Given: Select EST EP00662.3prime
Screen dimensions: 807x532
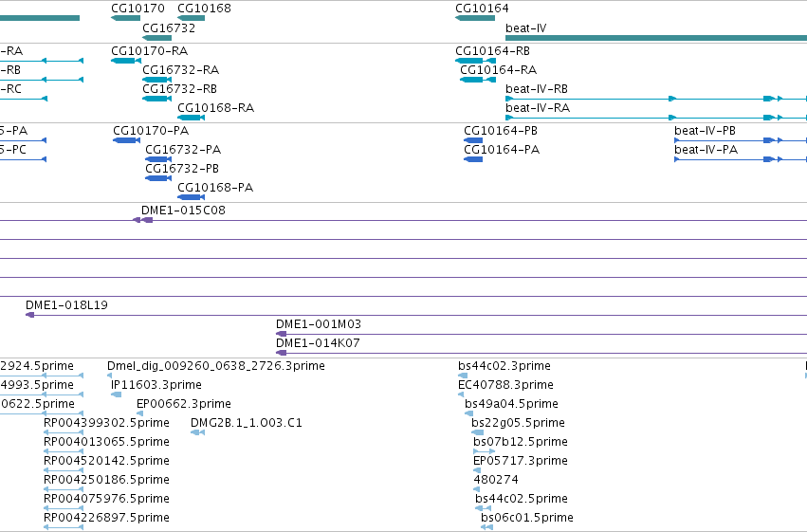Looking at the screenshot, I should [140, 413].
